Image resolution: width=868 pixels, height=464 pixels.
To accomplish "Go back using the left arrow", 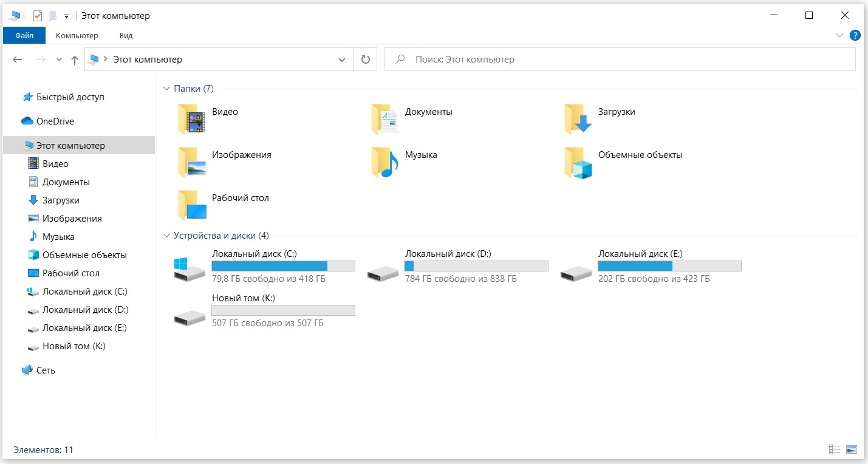I will [18, 60].
